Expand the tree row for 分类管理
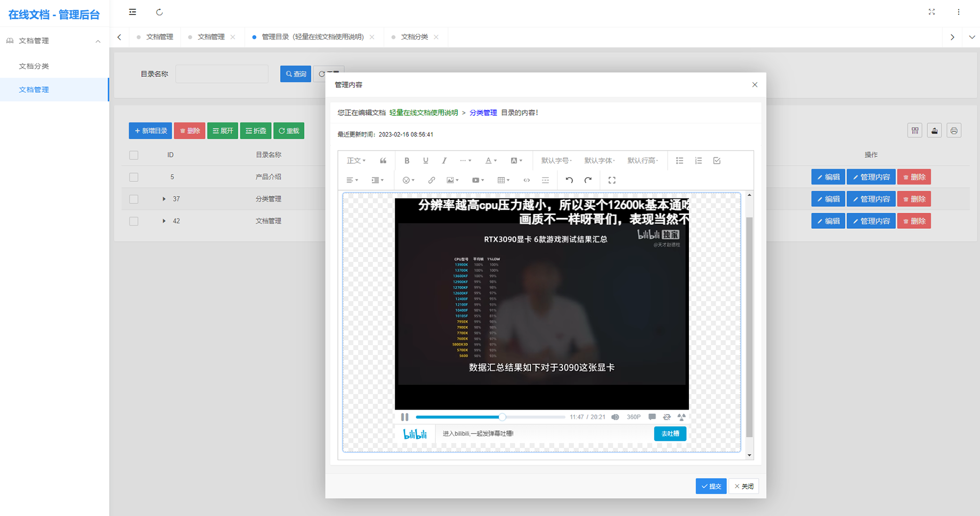This screenshot has width=980, height=516. (164, 199)
